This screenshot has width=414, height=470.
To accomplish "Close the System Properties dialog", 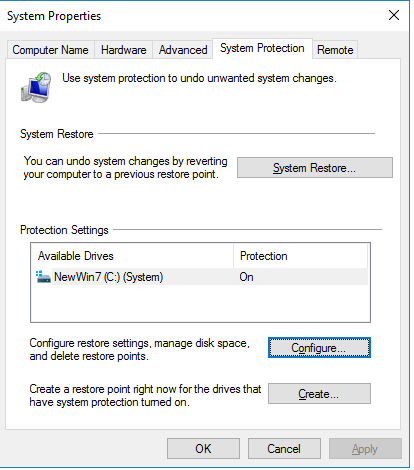I will (x=394, y=15).
